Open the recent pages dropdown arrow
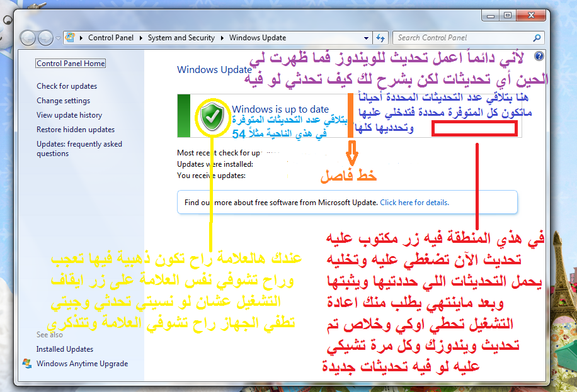Viewport: 577px width, 392px height. (58, 38)
